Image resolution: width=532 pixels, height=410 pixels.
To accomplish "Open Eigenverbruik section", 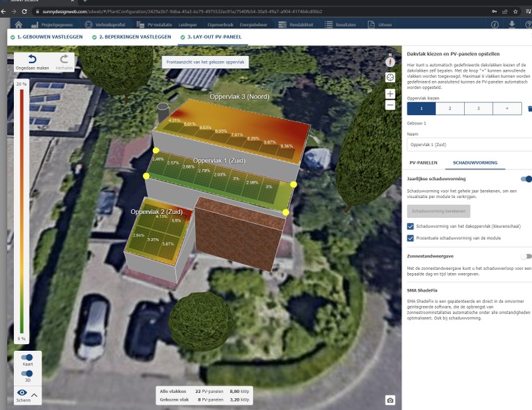I will coord(220,25).
